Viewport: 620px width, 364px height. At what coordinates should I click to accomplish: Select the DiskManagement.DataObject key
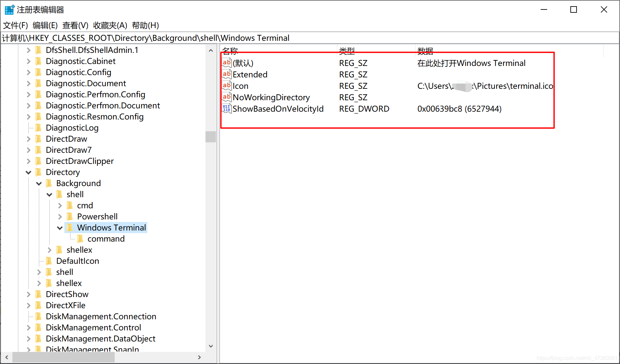point(100,339)
